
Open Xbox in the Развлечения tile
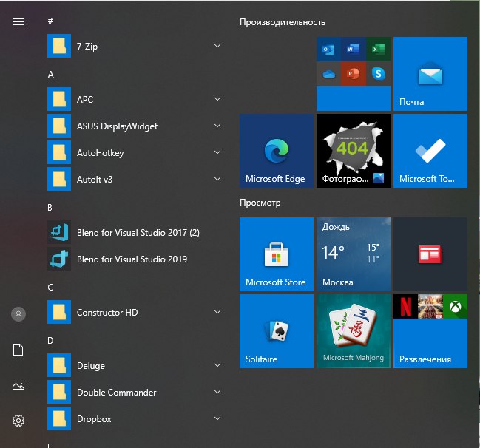point(455,306)
